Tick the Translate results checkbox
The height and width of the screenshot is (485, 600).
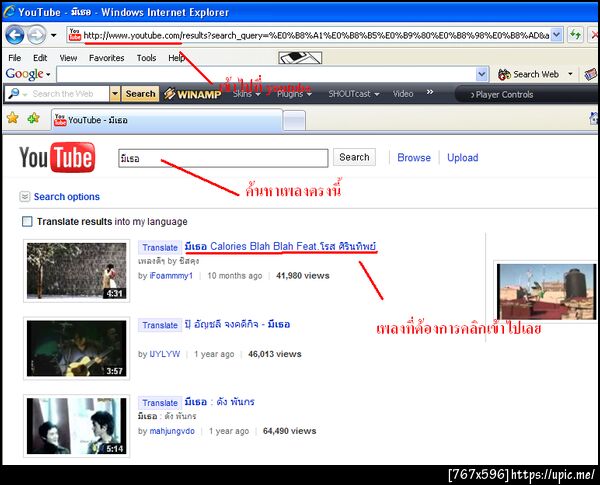pos(27,222)
